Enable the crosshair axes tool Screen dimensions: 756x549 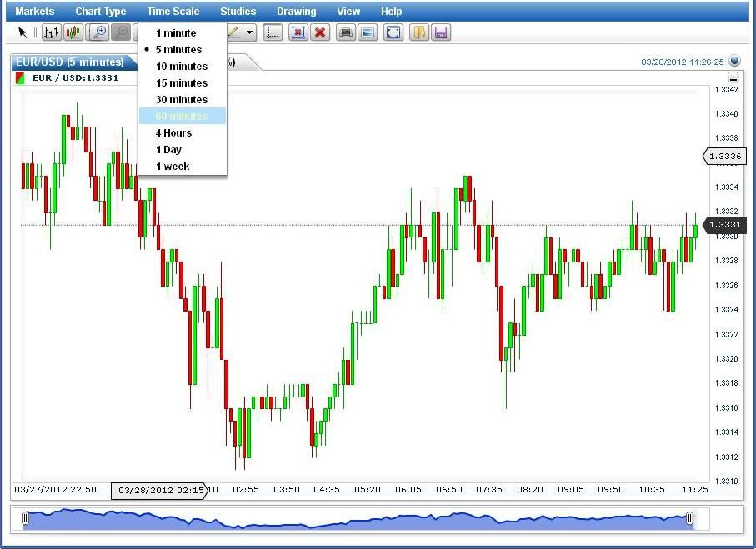[273, 32]
